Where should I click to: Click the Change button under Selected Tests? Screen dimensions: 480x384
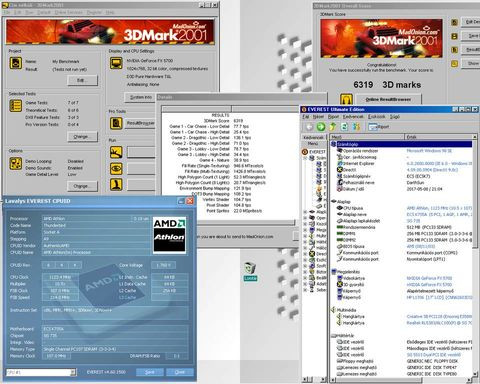[82, 137]
